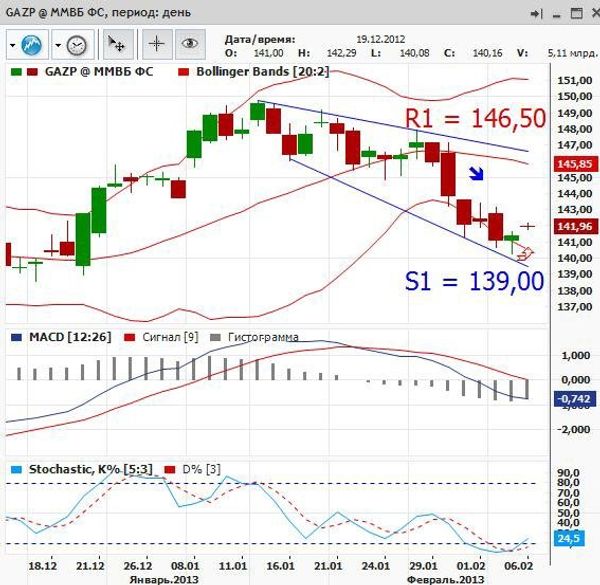The height and width of the screenshot is (585, 600).
Task: Click the D% red legend swatch
Action: pyautogui.click(x=170, y=469)
